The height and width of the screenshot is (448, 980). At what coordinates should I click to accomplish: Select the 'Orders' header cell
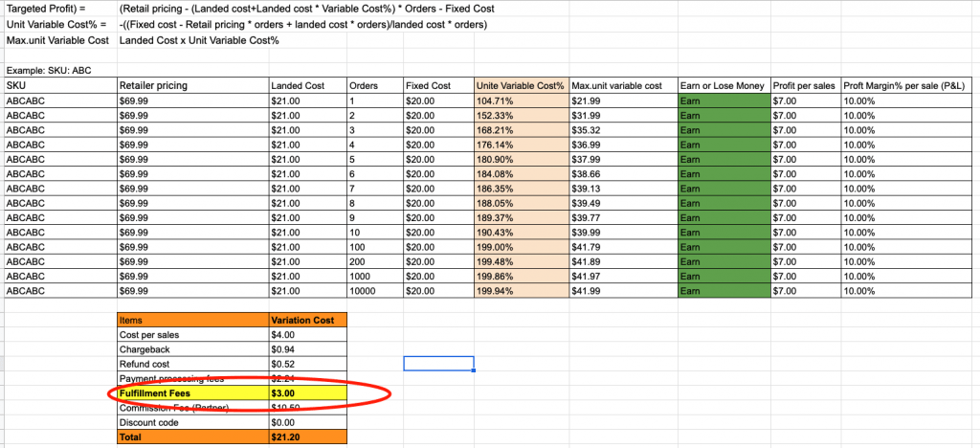click(x=374, y=85)
